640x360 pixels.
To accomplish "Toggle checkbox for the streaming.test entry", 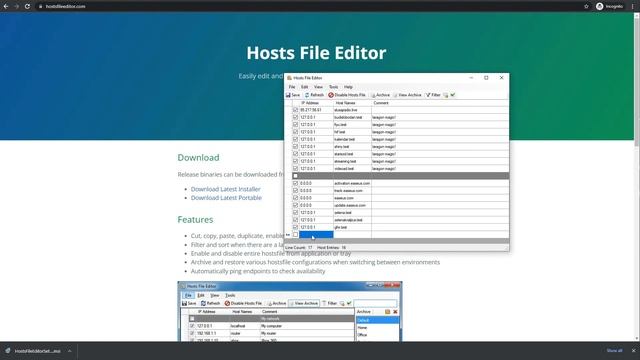I will click(x=296, y=161).
